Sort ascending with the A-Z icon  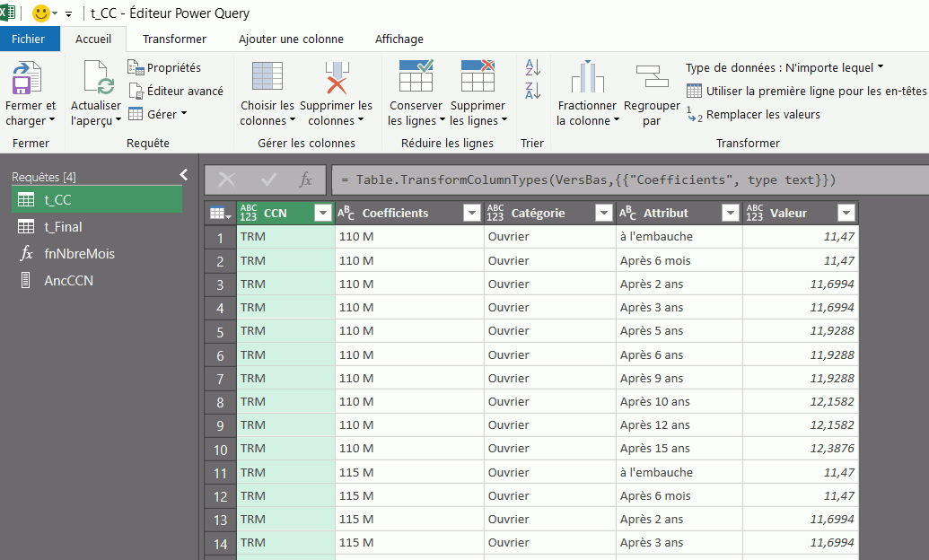pos(532,67)
